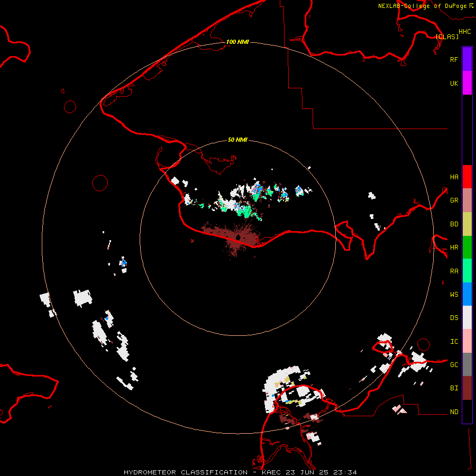This screenshot has width=476, height=476.
Task: Click the [CLAS] units label
Action: pos(447,36)
